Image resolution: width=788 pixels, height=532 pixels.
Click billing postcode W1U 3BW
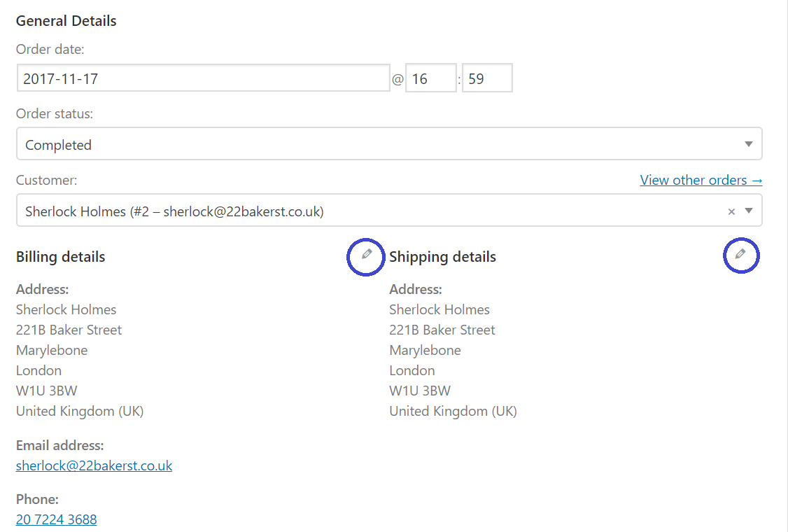47,391
